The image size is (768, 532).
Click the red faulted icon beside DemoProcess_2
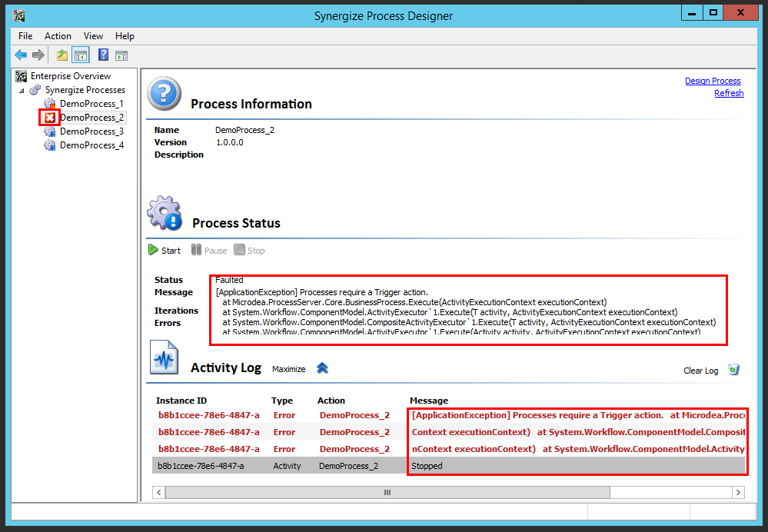point(49,118)
